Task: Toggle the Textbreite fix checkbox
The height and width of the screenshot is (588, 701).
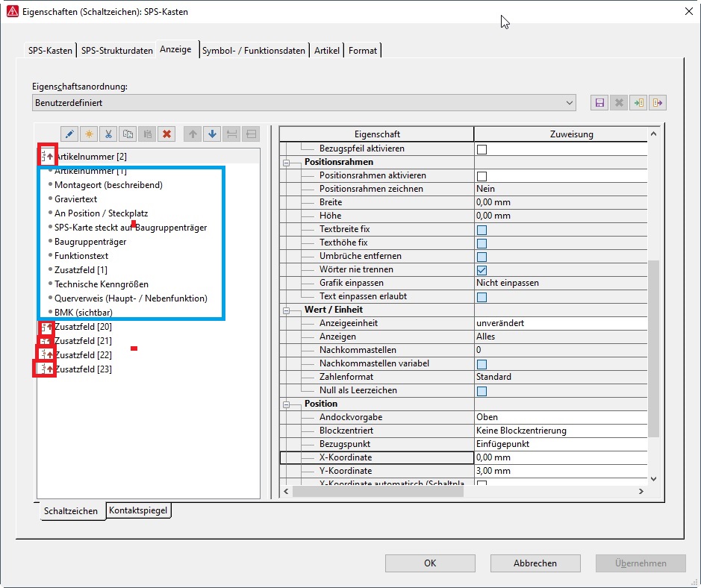Action: point(482,230)
